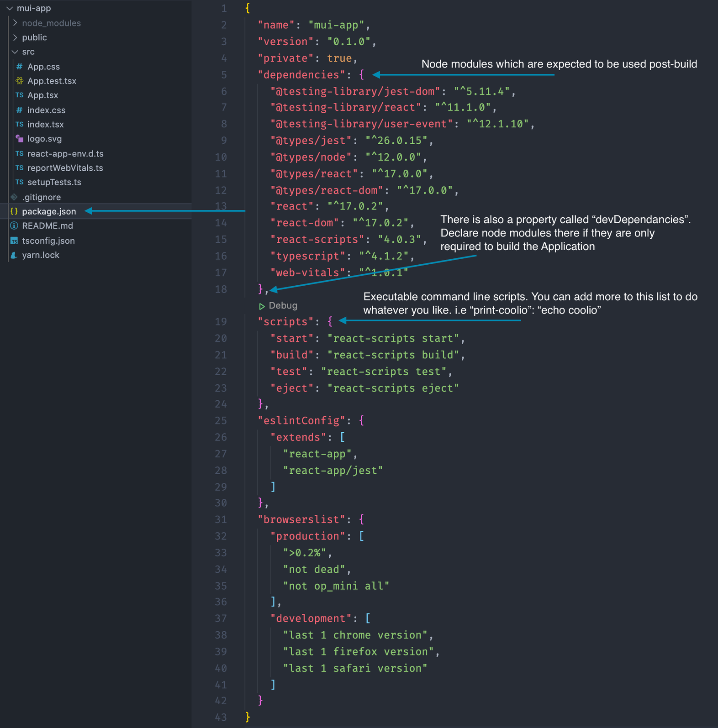Image resolution: width=718 pixels, height=728 pixels.
Task: Open react-app-env.d.ts in the explorer
Action: coord(65,153)
